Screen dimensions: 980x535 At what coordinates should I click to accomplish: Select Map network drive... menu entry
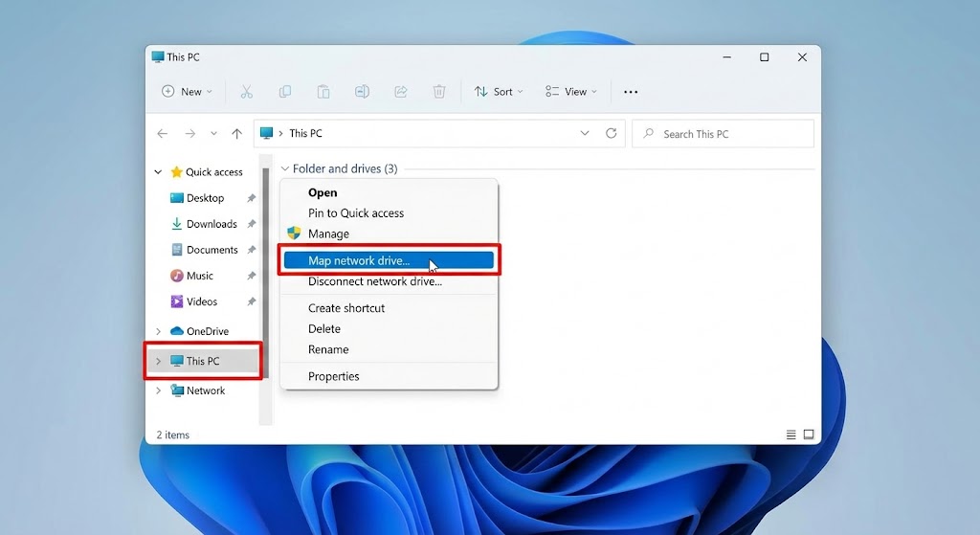pyautogui.click(x=359, y=260)
